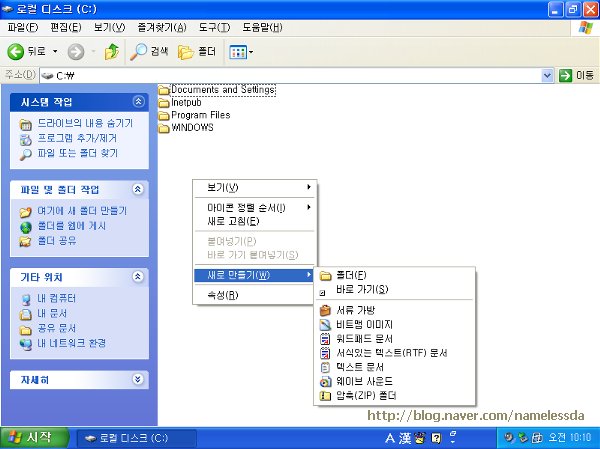Image resolution: width=600 pixels, height=449 pixels.
Task: Open the 도움말(H) menu
Action: tap(262, 28)
